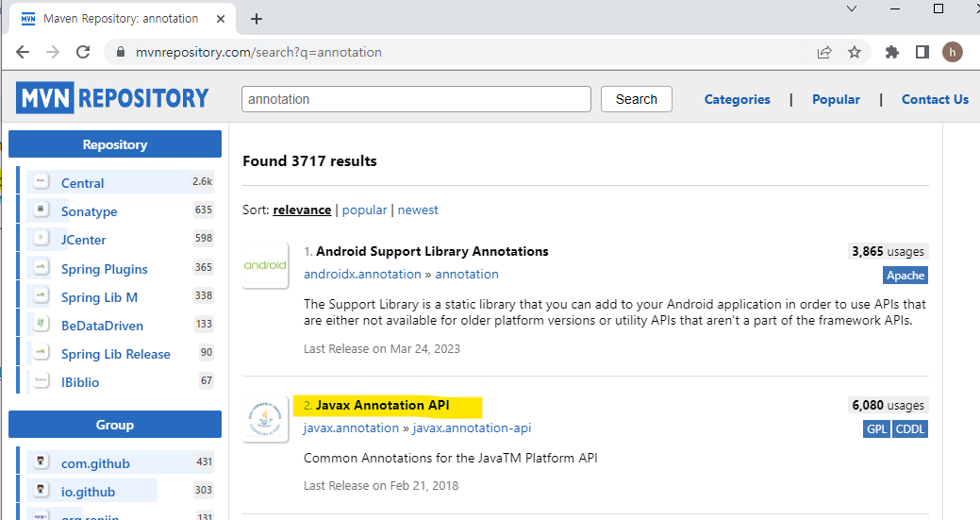Click 'Found 3717 results' heading
This screenshot has height=520, width=980.
(310, 161)
